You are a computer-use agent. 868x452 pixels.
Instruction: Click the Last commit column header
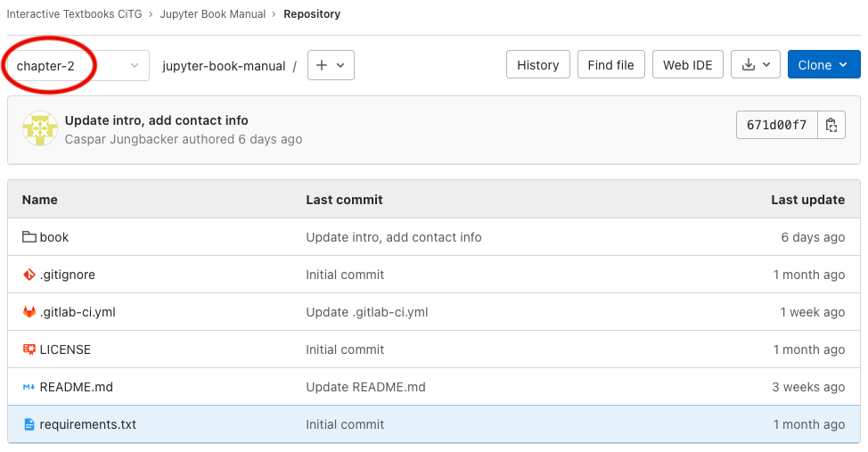click(x=344, y=200)
